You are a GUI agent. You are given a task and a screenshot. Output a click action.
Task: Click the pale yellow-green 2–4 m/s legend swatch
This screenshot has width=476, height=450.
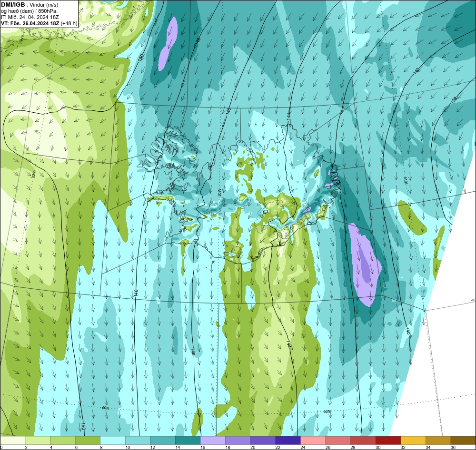[38, 440]
